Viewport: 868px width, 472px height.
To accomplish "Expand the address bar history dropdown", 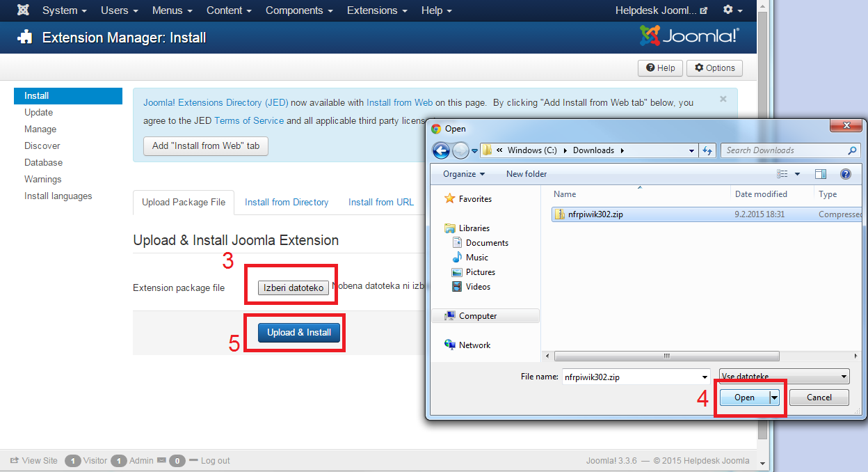I will tap(691, 150).
